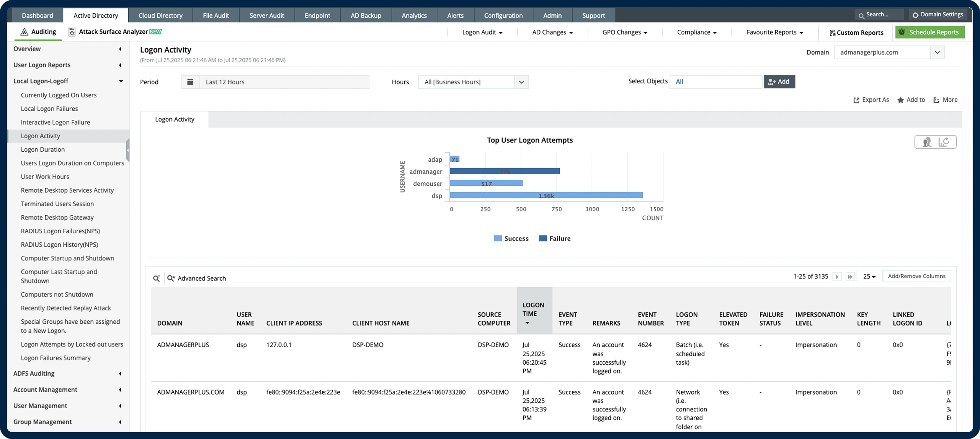
Task: Switch to the File Audit tab
Action: 216,15
